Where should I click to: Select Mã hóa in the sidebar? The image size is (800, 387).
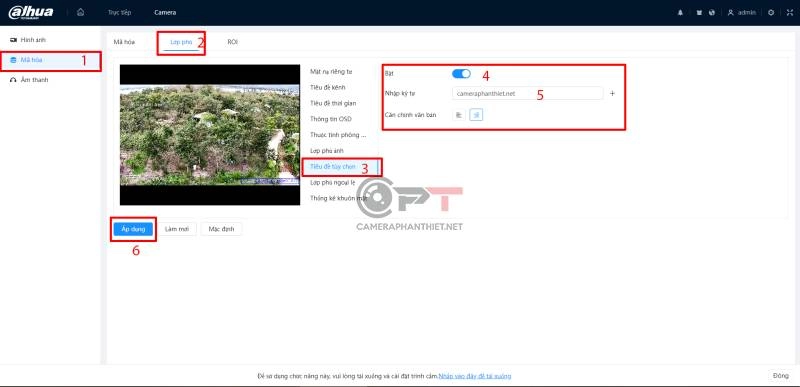51,60
